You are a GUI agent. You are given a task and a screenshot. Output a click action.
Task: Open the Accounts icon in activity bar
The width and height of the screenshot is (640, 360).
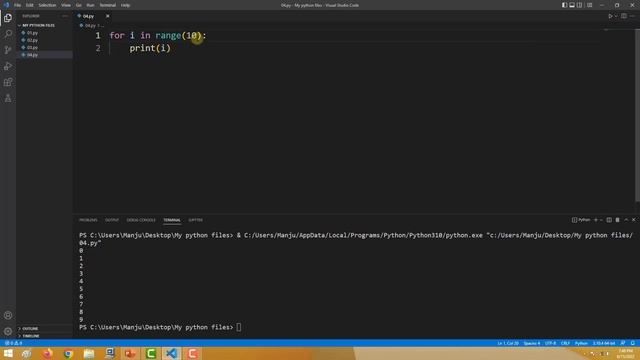coord(8,315)
